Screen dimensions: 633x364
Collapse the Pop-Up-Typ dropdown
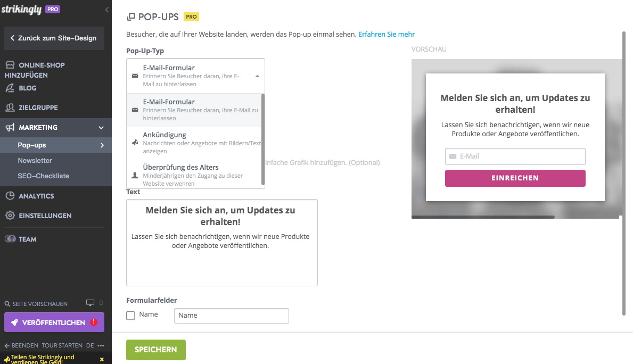click(257, 76)
